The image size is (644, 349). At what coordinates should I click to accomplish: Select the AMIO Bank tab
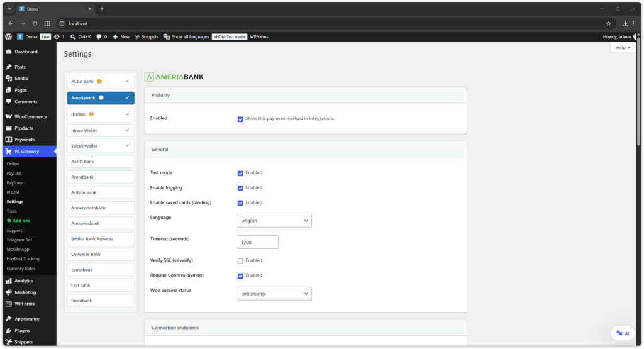(101, 162)
